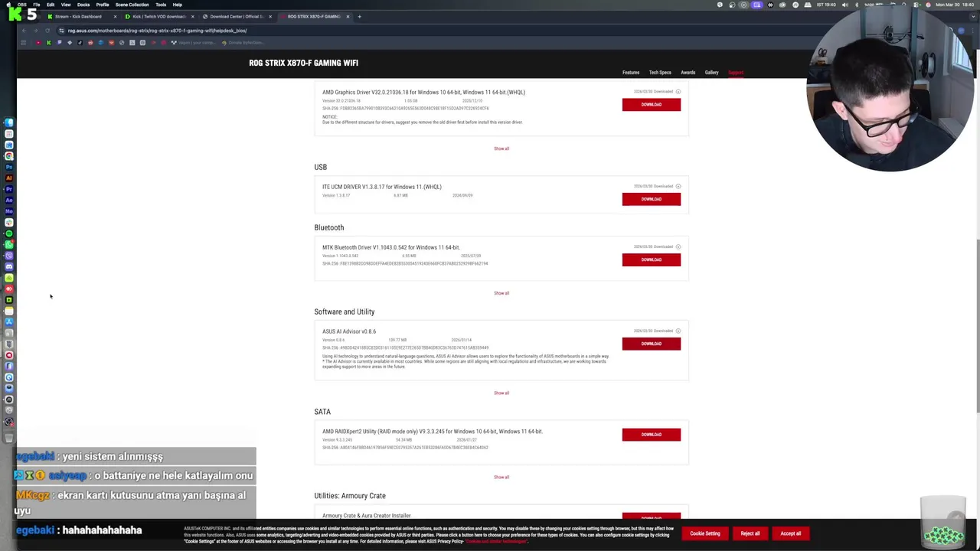Image resolution: width=980 pixels, height=551 pixels.
Task: Click the Vagon bookmark in bookmarks bar
Action: coord(194,43)
